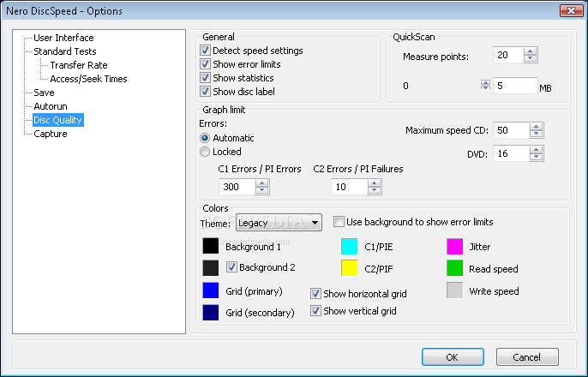Screen dimensions: 588x377
Task: Click the C1 Errors field showing 300
Action: pyautogui.click(x=237, y=187)
